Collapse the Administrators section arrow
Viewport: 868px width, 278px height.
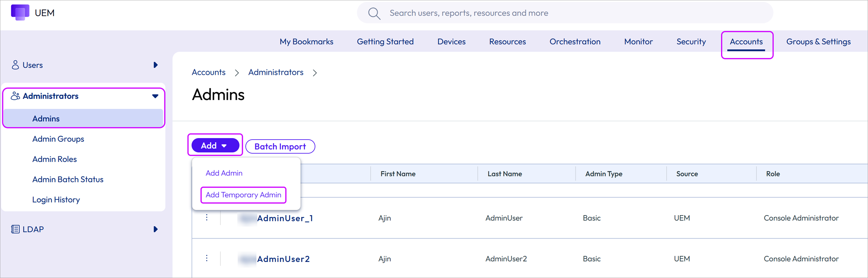tap(155, 96)
